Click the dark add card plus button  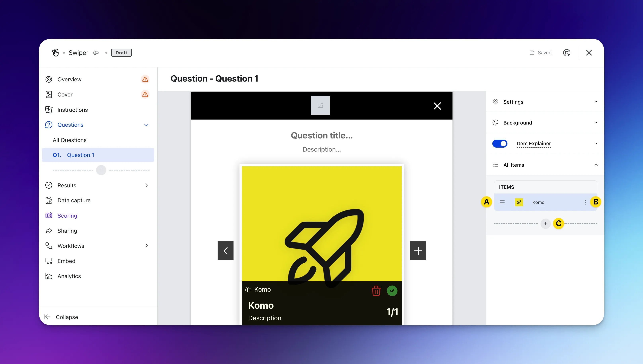[x=418, y=251]
